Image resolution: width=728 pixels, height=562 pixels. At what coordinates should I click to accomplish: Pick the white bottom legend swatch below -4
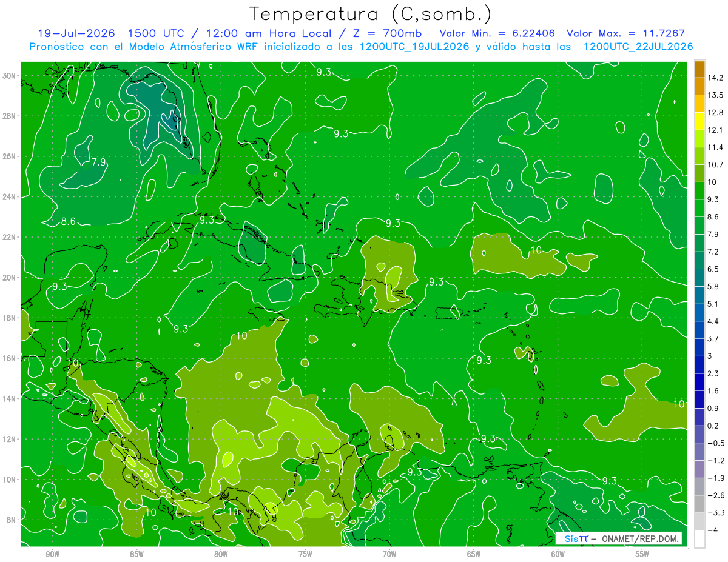(699, 538)
